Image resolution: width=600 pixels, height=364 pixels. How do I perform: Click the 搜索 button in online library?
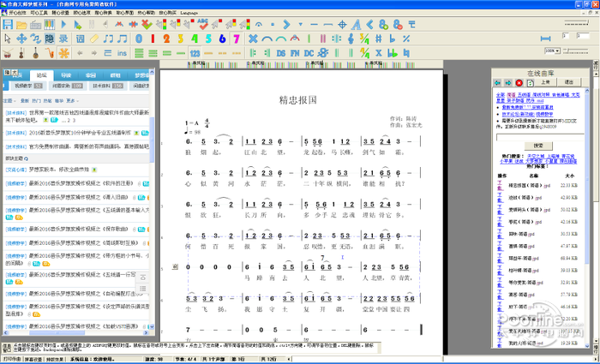539,146
